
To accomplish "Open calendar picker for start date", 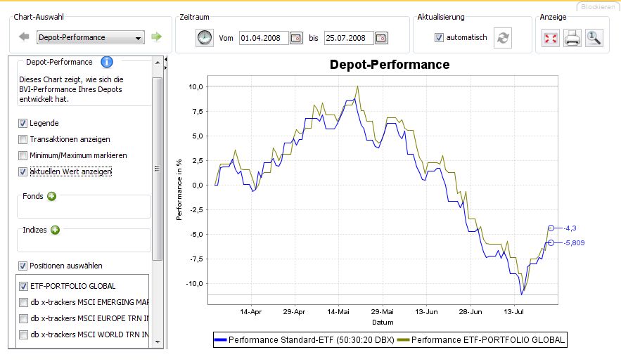I will pyautogui.click(x=296, y=38).
